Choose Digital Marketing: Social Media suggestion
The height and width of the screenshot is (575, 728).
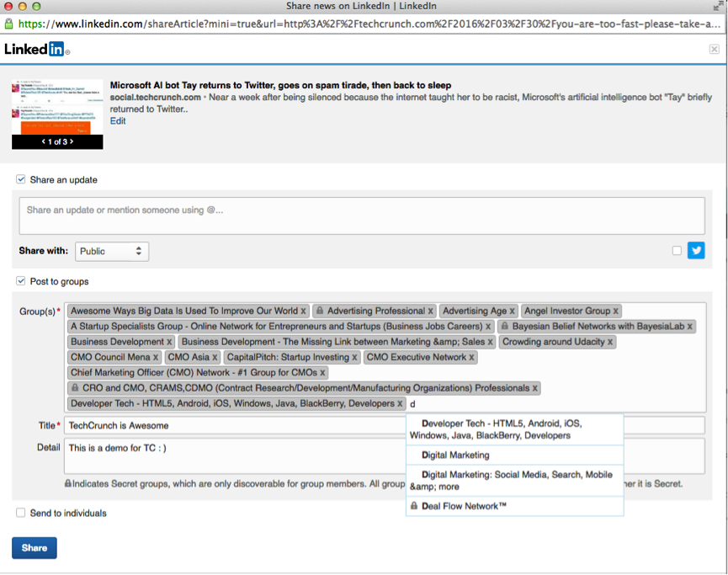(x=514, y=481)
